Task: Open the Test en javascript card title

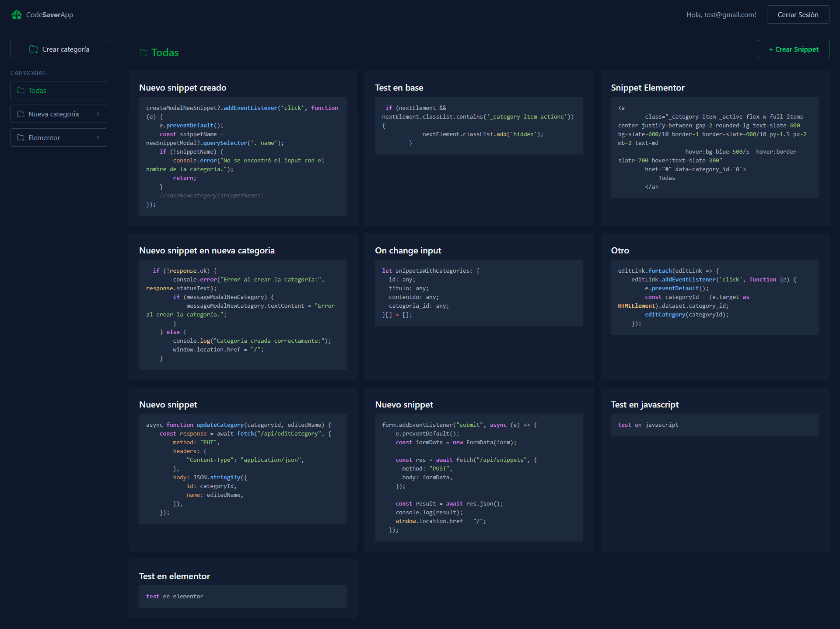Action: [x=645, y=404]
